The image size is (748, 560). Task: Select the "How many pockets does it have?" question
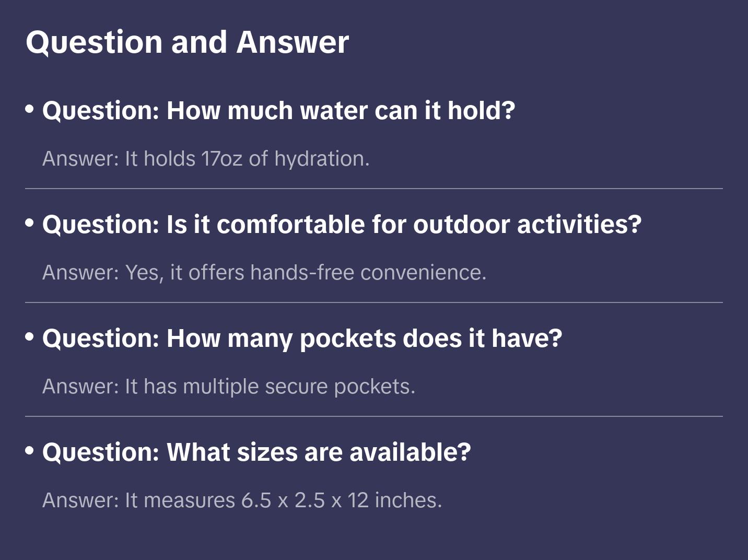tap(302, 339)
